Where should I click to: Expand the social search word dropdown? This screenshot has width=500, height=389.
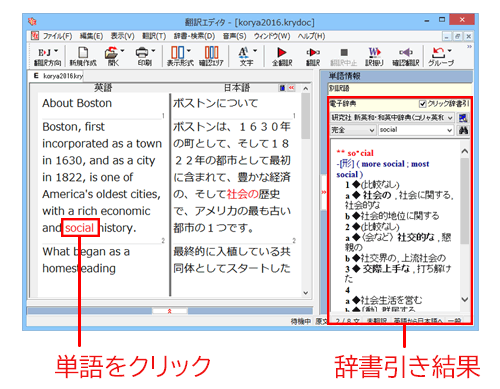pos(450,130)
